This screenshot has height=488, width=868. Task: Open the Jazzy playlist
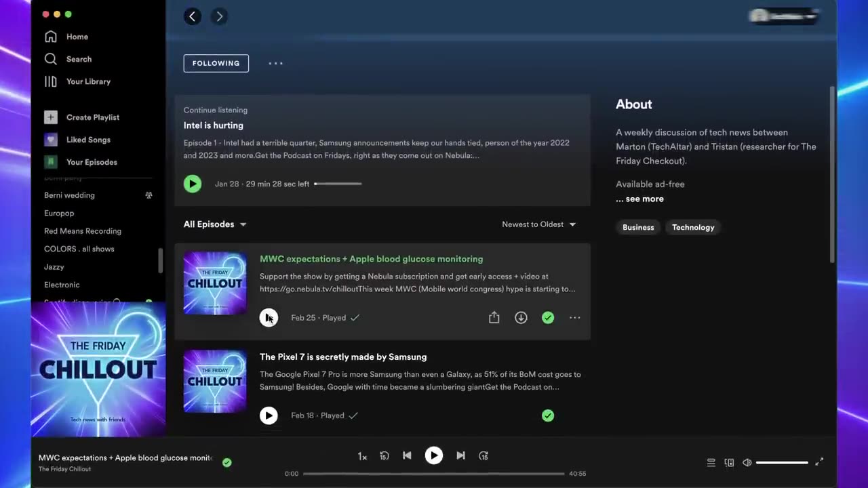click(54, 267)
